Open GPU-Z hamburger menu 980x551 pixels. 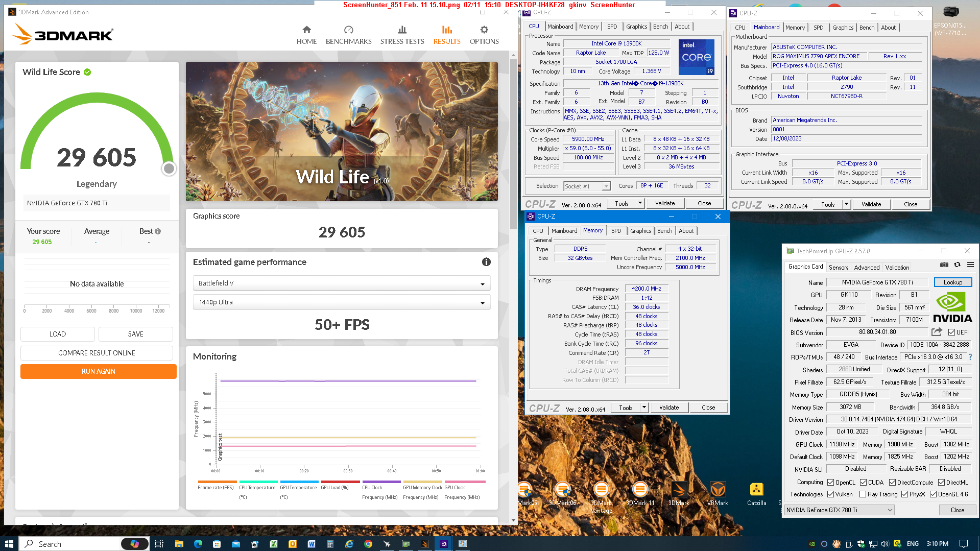970,265
